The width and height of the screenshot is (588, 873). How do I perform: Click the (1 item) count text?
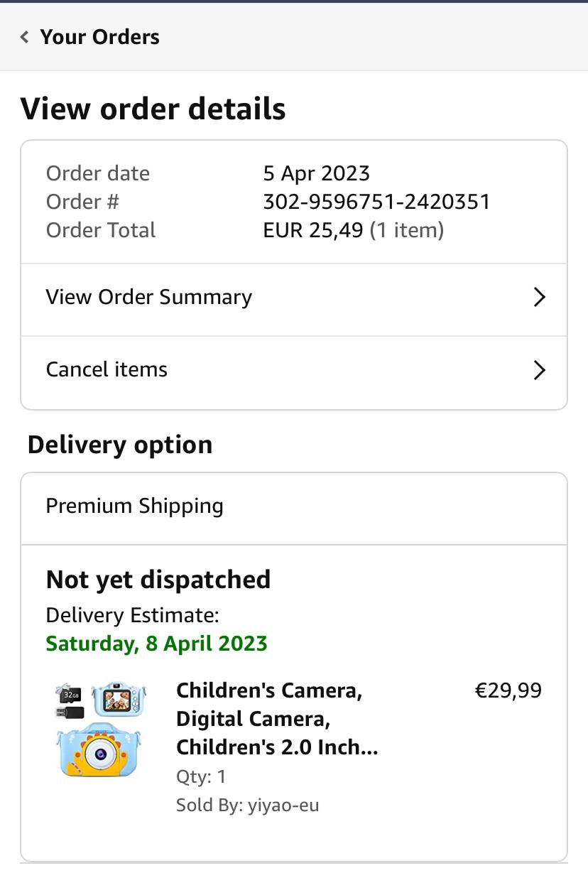pos(407,230)
